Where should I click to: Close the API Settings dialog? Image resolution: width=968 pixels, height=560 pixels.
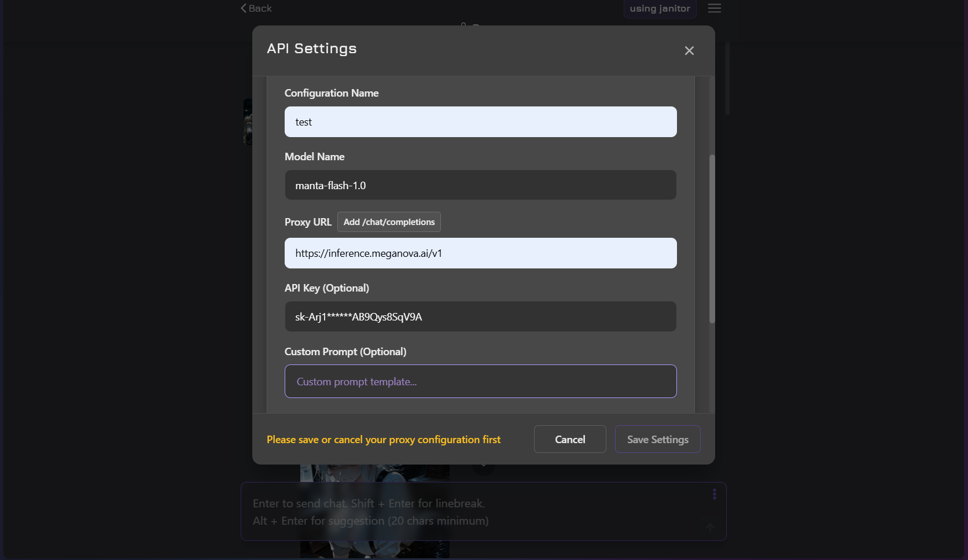[x=689, y=51]
